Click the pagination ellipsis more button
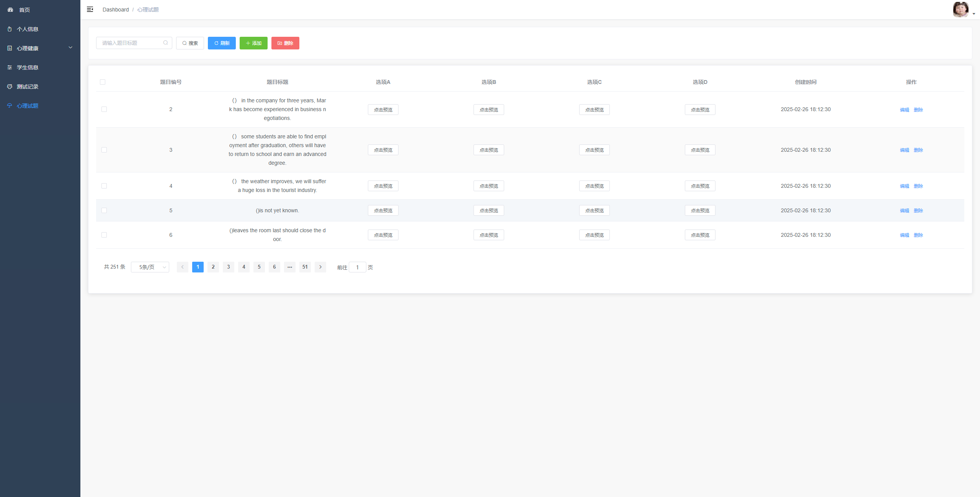Screen dimensions: 980x497 (290, 267)
